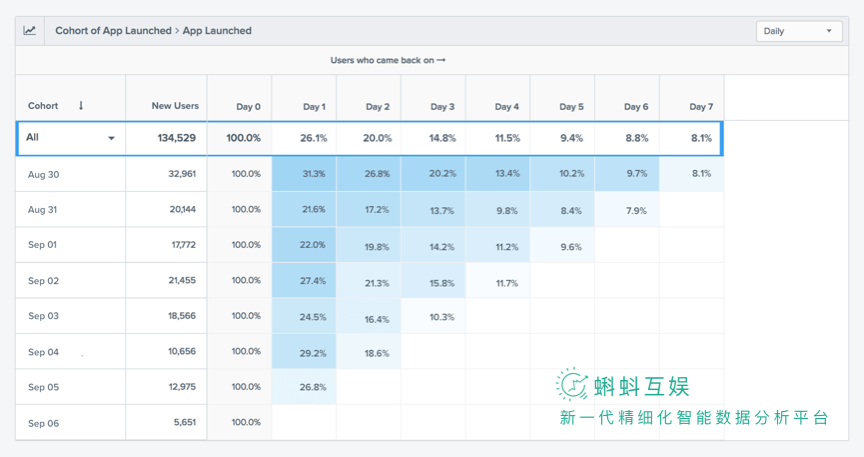
Task: Click the Cohort column header
Action: coord(43,106)
